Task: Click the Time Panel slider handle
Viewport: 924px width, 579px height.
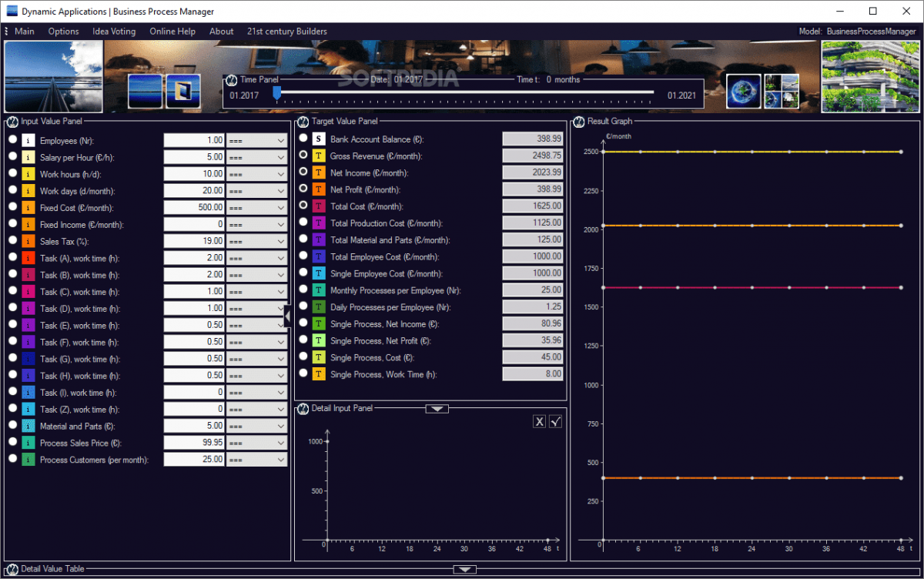Action: click(277, 93)
